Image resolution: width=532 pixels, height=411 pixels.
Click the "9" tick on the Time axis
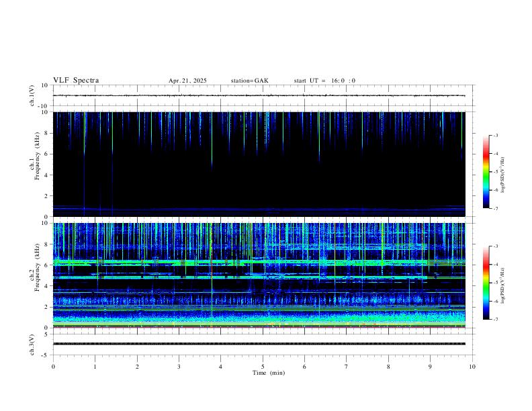click(430, 367)
